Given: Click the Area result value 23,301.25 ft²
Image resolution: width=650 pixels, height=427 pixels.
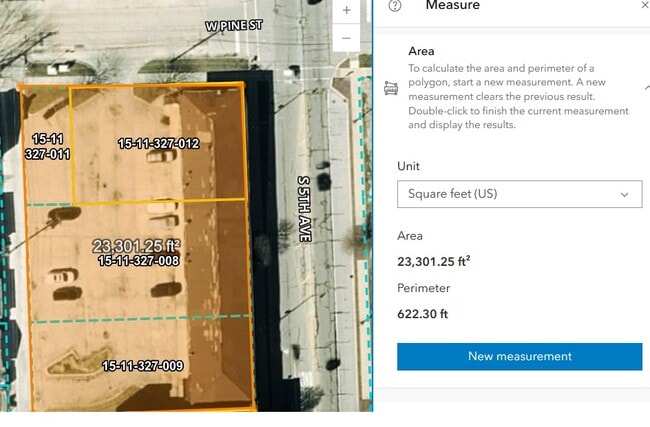Looking at the screenshot, I should tap(434, 262).
